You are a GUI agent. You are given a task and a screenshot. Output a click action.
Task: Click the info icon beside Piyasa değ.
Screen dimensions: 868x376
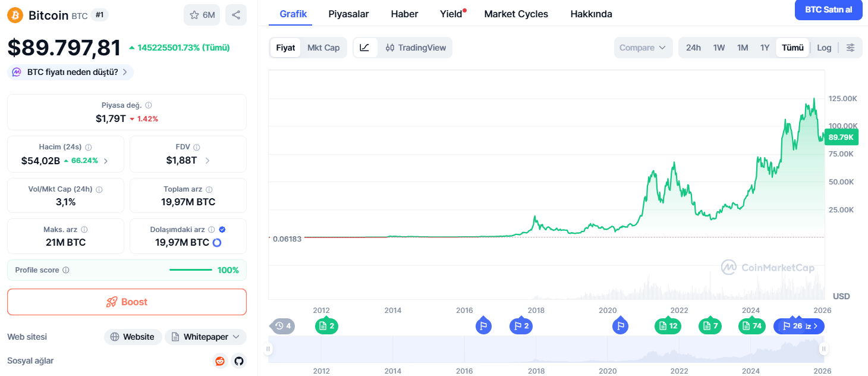(x=149, y=105)
